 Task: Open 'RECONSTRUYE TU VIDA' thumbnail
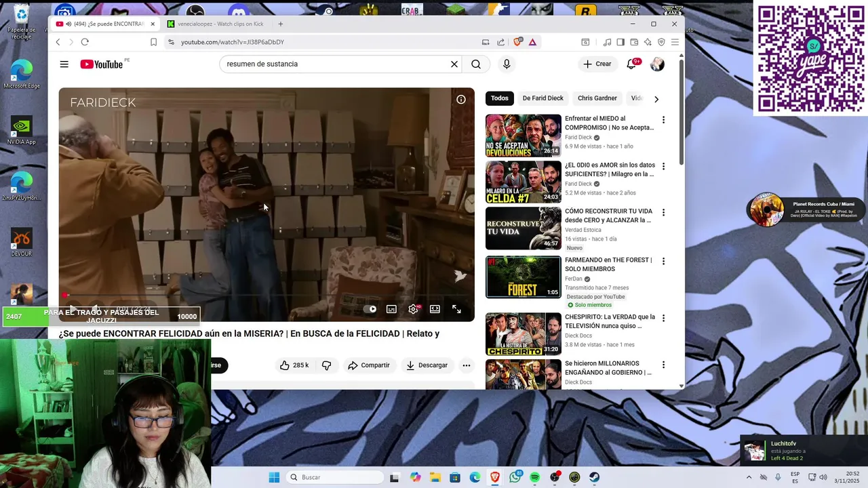[x=524, y=228]
